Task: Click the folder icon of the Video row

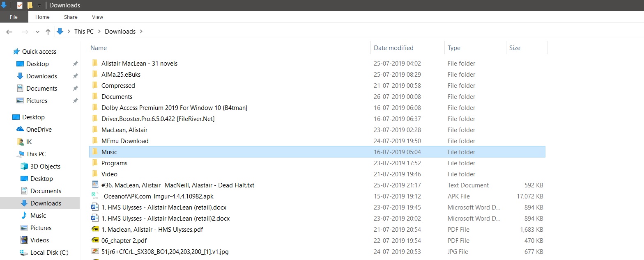Action: point(95,174)
